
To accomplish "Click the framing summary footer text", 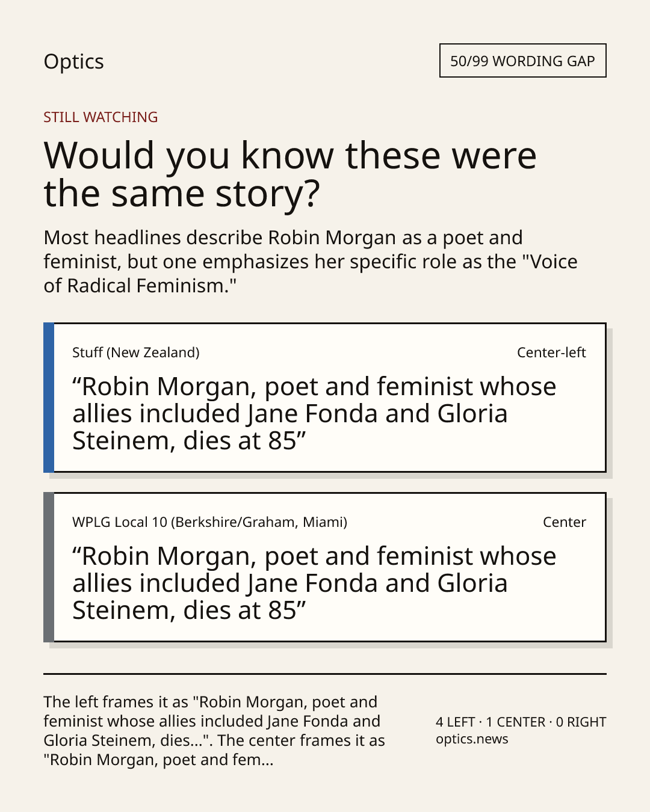I will point(214,731).
